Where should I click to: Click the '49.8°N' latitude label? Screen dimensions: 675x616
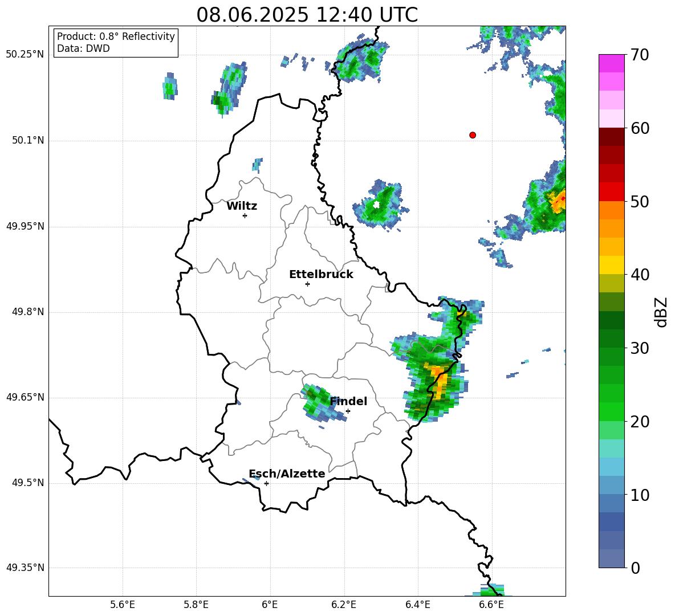click(27, 312)
